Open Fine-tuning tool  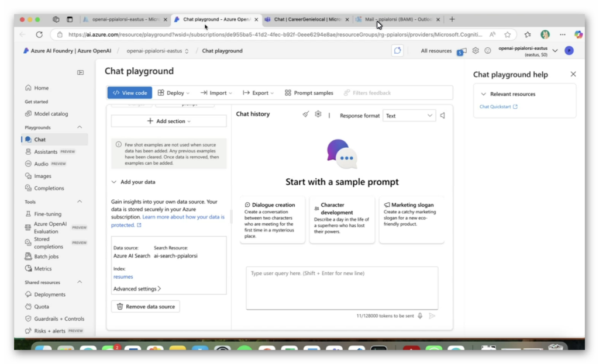[x=47, y=214]
